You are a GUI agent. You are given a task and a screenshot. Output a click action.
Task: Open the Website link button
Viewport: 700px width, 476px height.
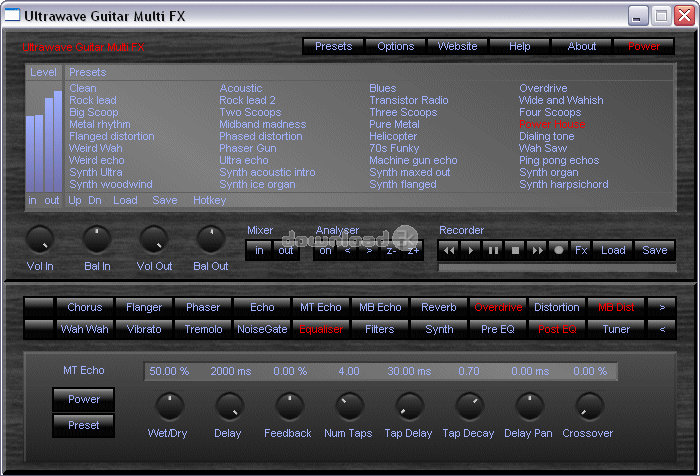click(458, 46)
